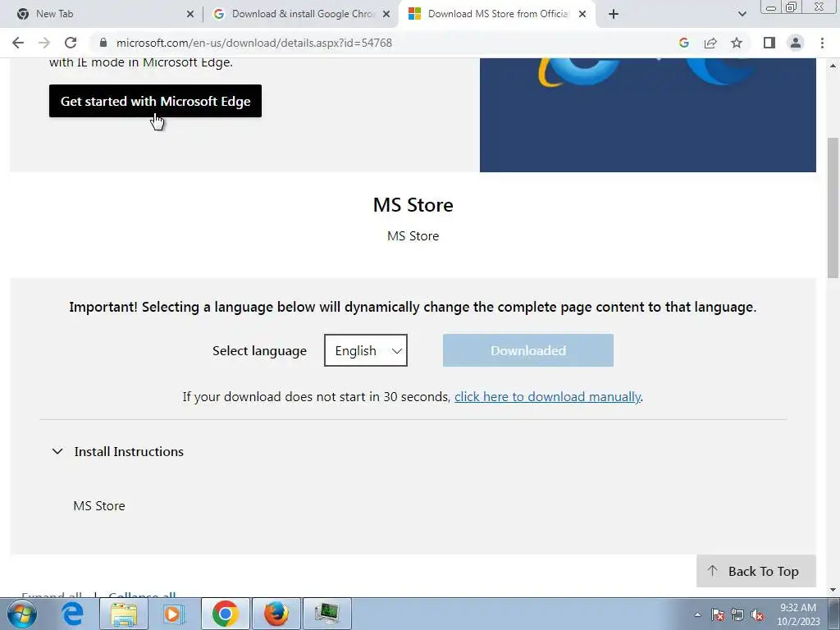840x630 pixels.
Task: Click the page vertical scrollbar thumb
Action: coord(833,208)
